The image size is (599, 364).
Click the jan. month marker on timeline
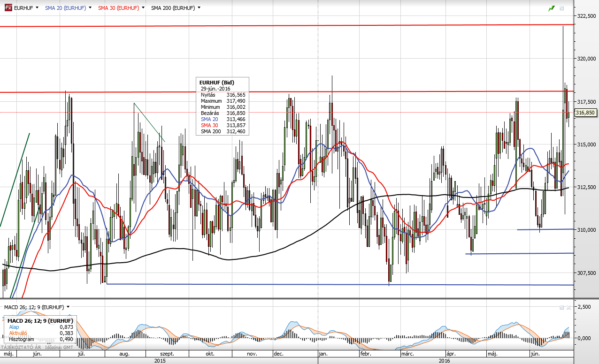coord(323,354)
